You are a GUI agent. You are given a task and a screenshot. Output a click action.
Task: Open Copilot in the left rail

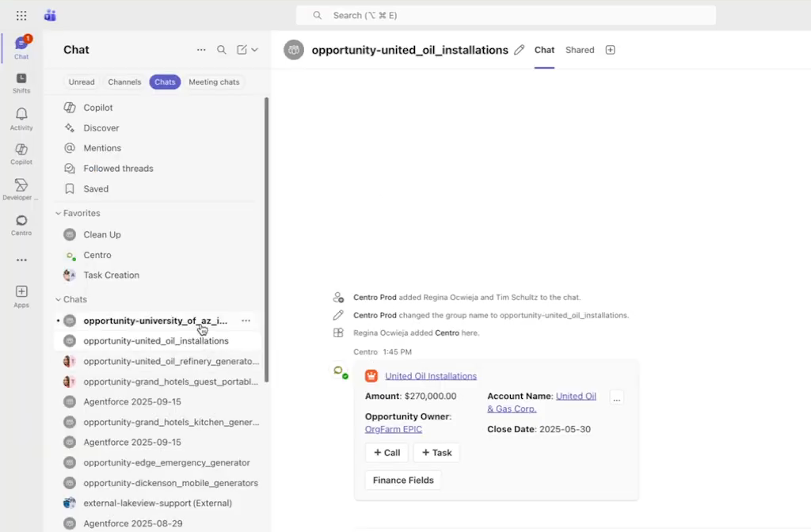tap(21, 154)
